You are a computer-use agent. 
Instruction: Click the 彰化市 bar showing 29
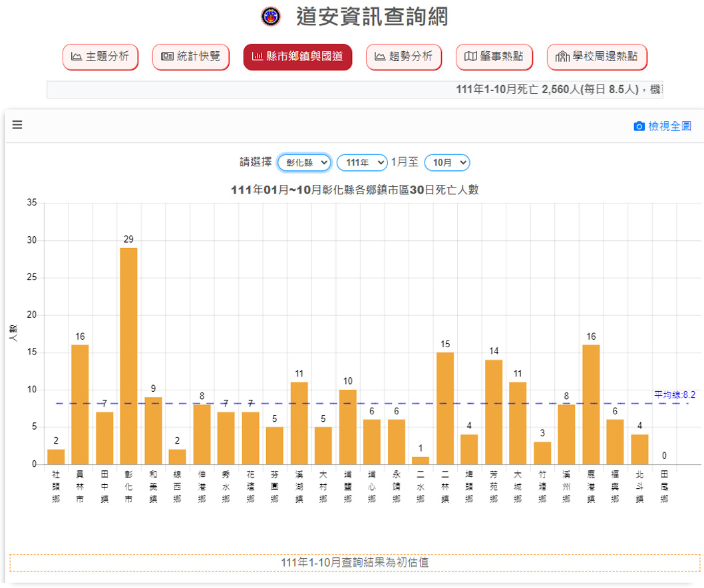128,356
